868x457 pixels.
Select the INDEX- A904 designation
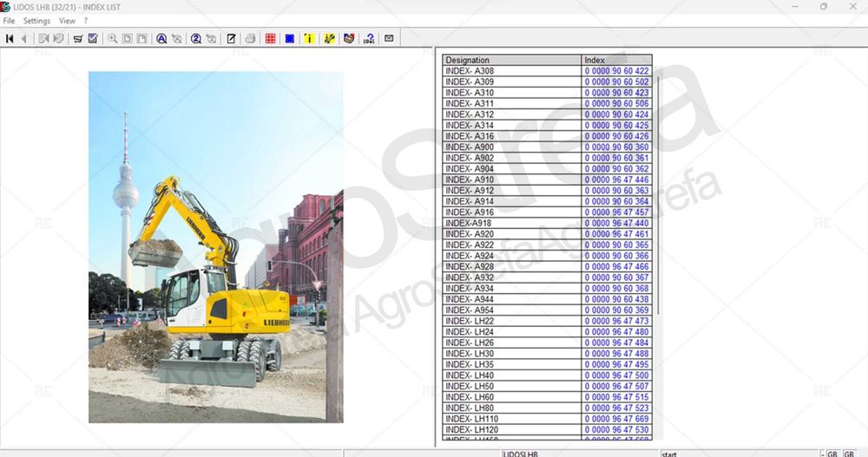[470, 169]
